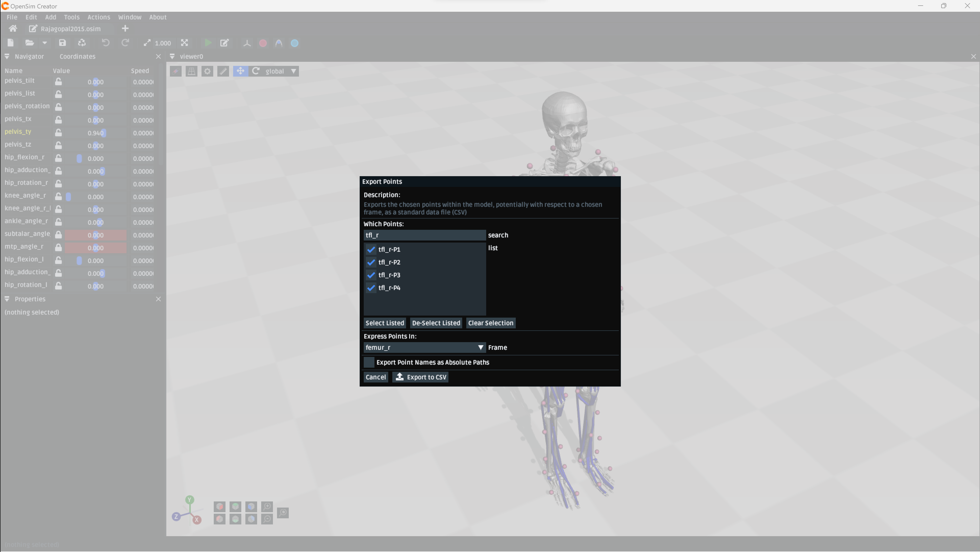Open the Actions menu
Viewport: 980px width, 552px height.
[x=98, y=17]
